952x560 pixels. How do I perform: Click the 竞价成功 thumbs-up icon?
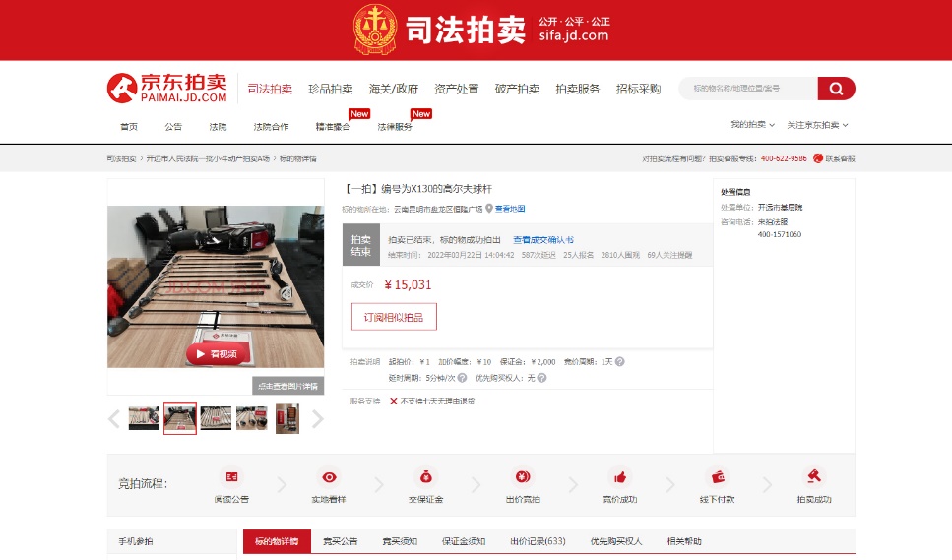pyautogui.click(x=620, y=477)
